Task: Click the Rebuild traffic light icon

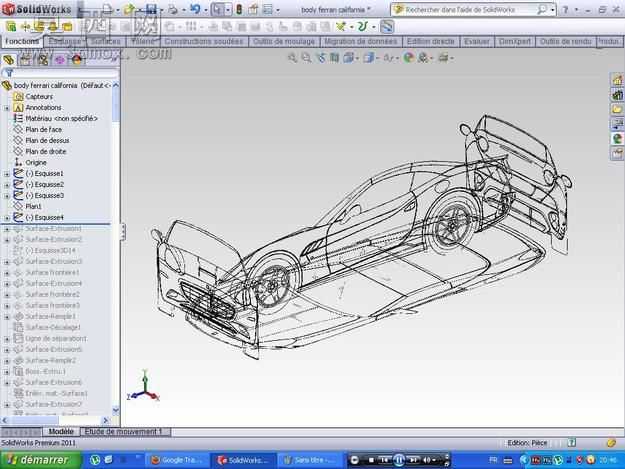Action: [239, 9]
